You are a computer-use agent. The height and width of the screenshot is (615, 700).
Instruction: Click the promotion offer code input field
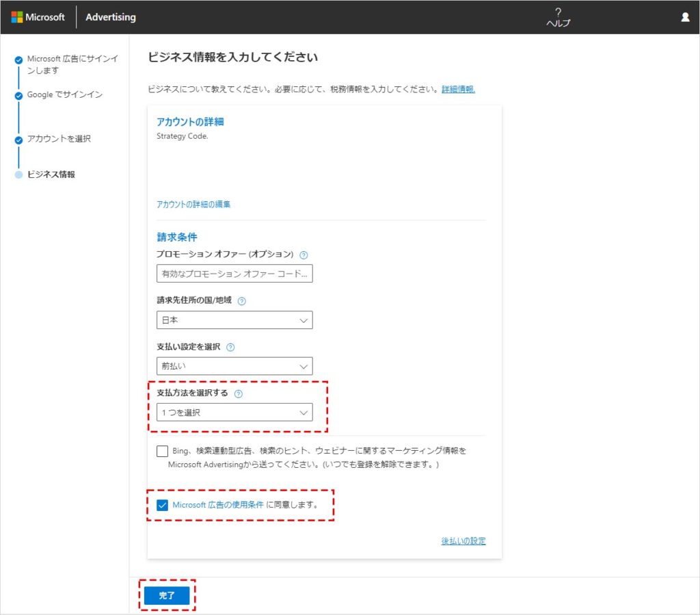coord(234,274)
